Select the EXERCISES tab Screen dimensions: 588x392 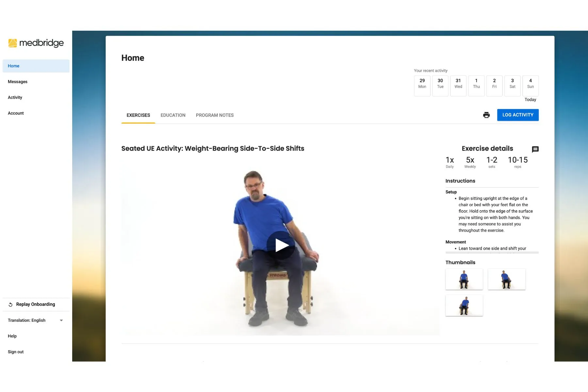(138, 115)
